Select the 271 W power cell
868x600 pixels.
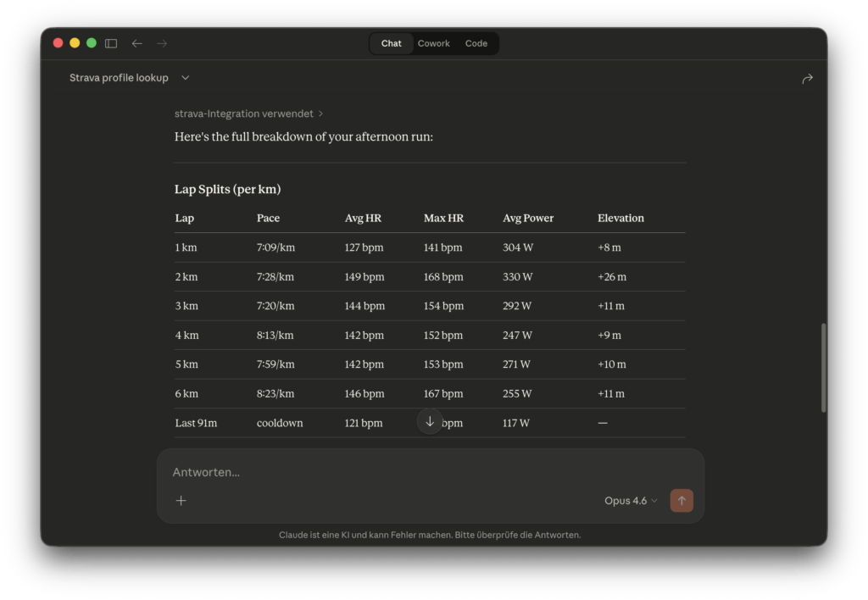(516, 364)
